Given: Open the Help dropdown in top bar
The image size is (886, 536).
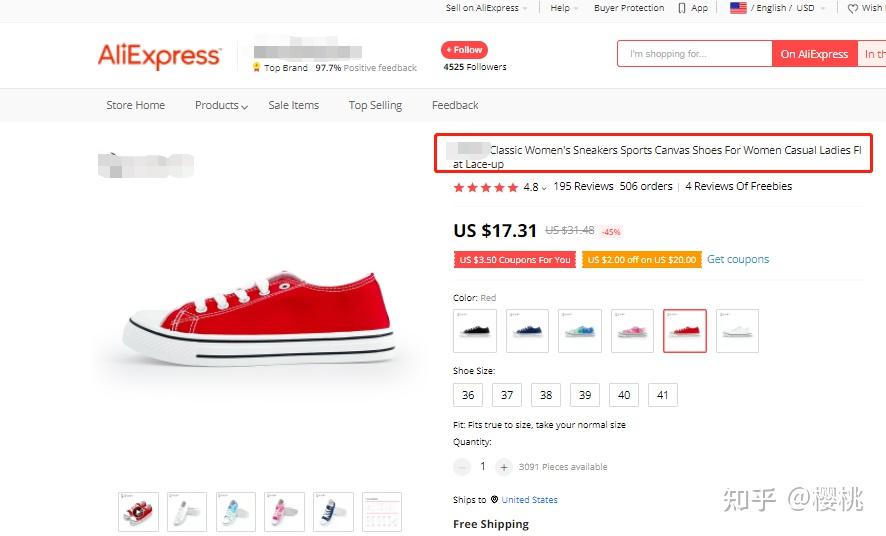Looking at the screenshot, I should tap(564, 8).
